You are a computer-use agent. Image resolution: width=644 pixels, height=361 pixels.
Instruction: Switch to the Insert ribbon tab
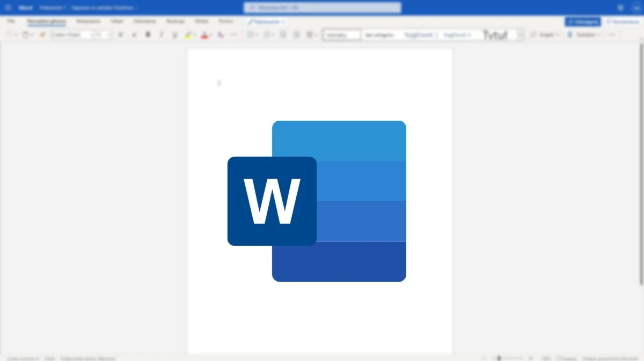[88, 21]
